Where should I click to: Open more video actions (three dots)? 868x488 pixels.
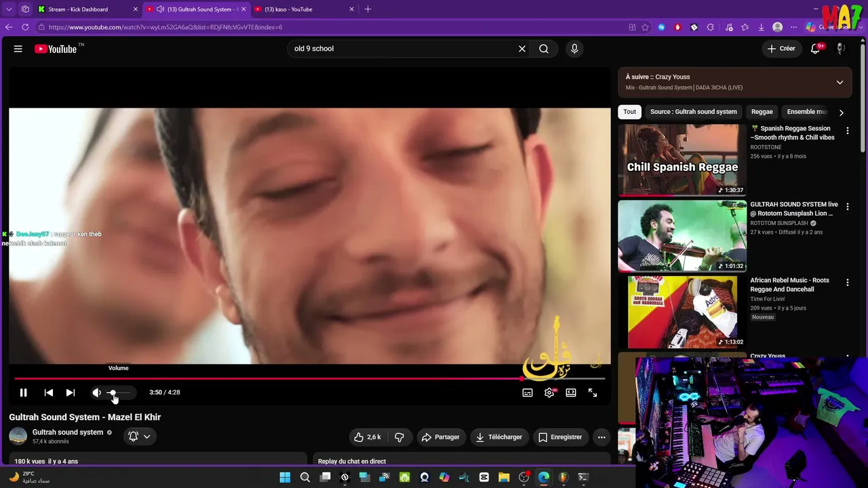click(601, 437)
